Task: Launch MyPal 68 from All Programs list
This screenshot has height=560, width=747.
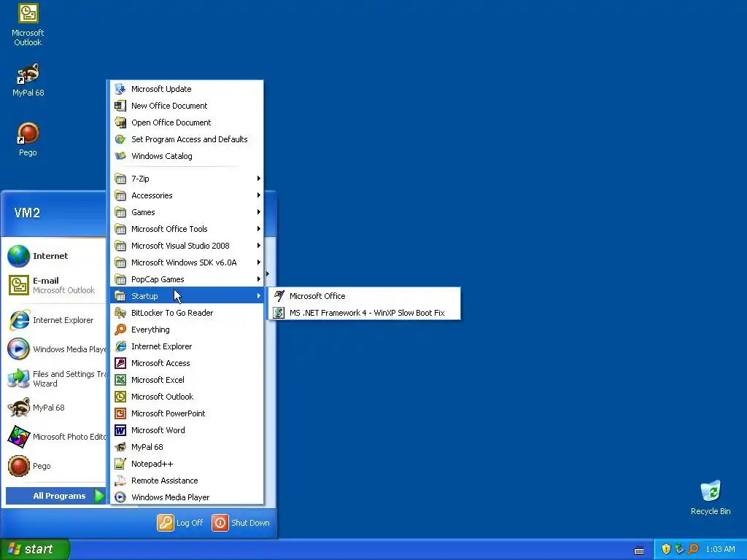Action: click(187, 447)
